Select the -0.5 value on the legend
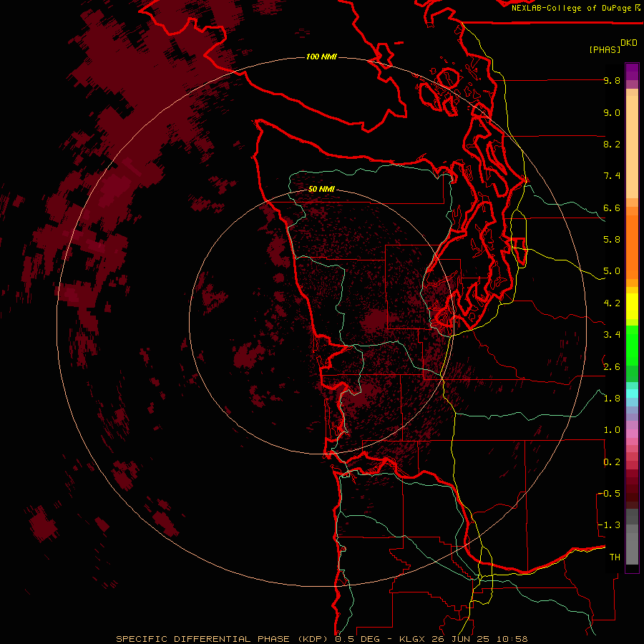 [x=609, y=493]
